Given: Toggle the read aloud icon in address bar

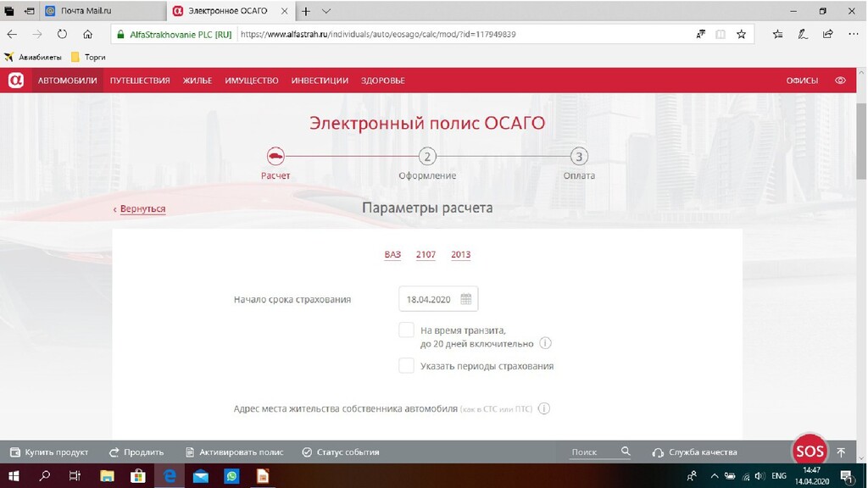Looking at the screenshot, I should [701, 34].
